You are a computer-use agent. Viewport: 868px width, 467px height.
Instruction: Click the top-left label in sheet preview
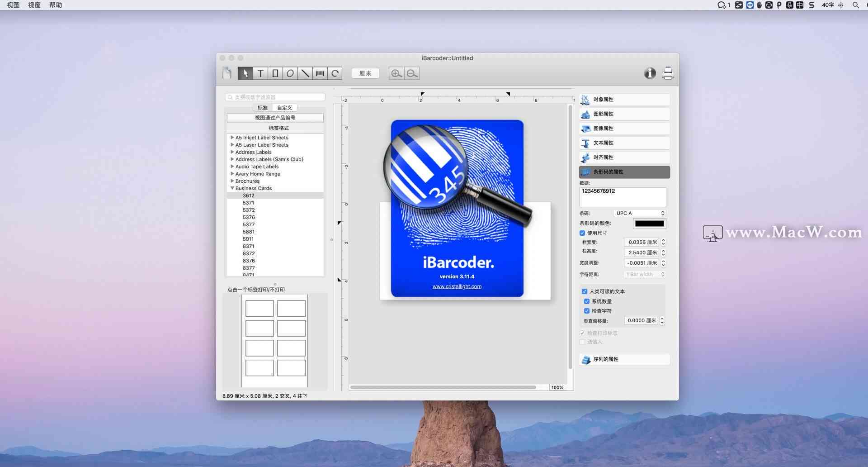tap(259, 309)
